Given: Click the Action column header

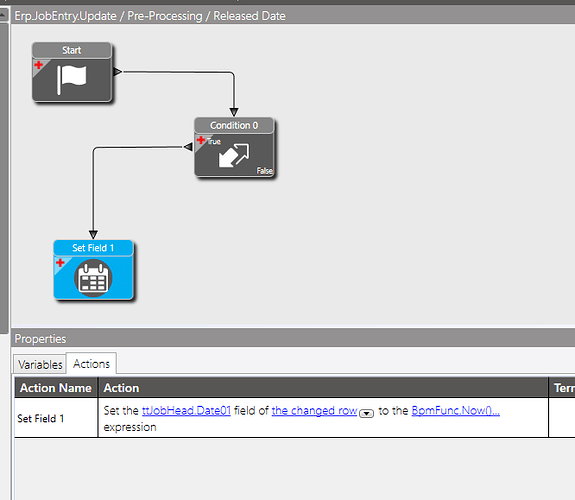Looking at the screenshot, I should point(323,388).
